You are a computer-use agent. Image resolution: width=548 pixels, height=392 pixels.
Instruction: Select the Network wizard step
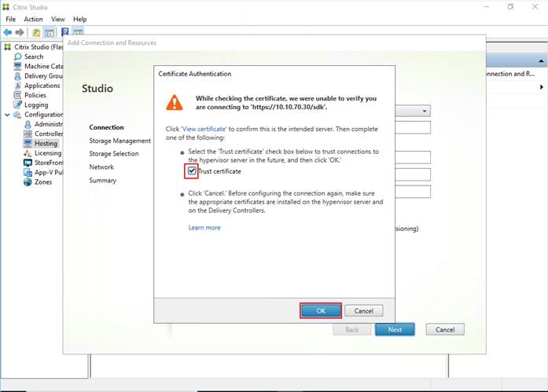101,167
